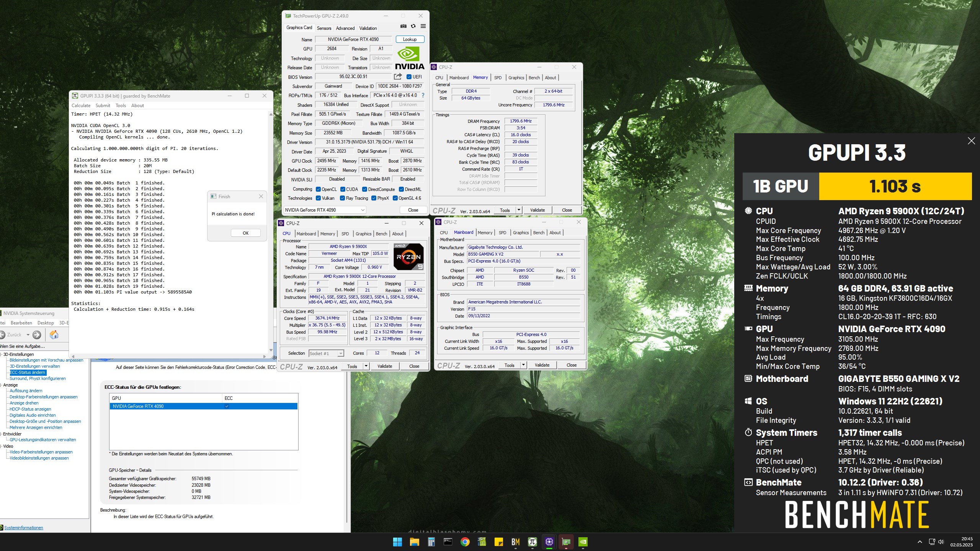Screen dimensions: 980x551
Task: Switch to BenchMate via BM taskbar icon
Action: point(515,542)
